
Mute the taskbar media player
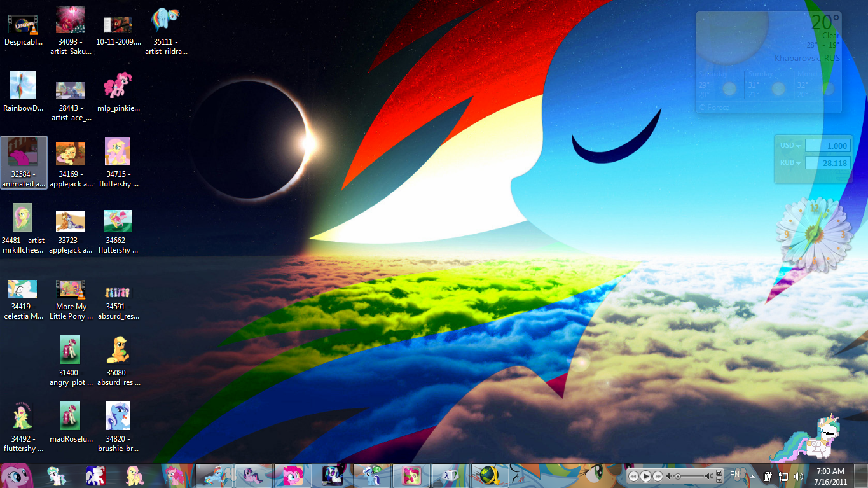point(669,476)
